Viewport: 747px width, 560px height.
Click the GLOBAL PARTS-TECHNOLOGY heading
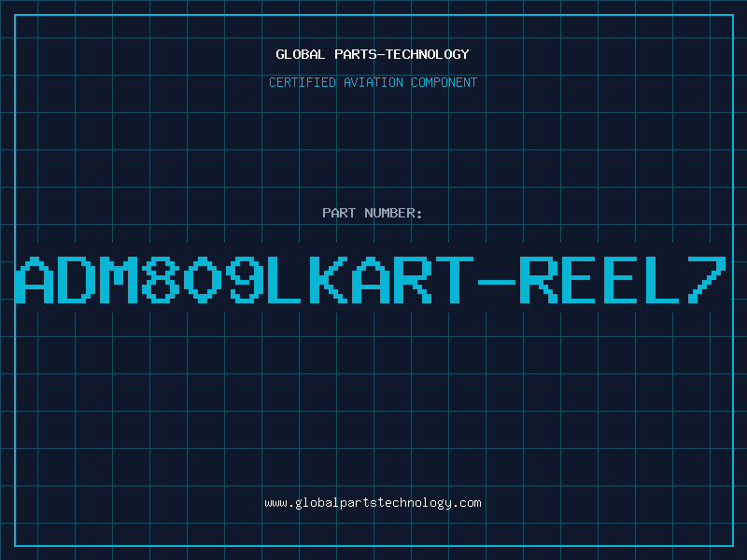tap(373, 54)
